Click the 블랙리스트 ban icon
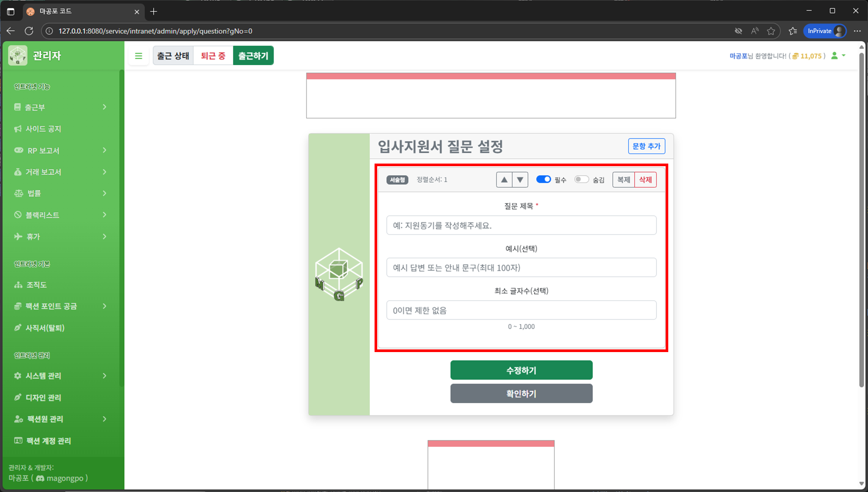 [18, 215]
